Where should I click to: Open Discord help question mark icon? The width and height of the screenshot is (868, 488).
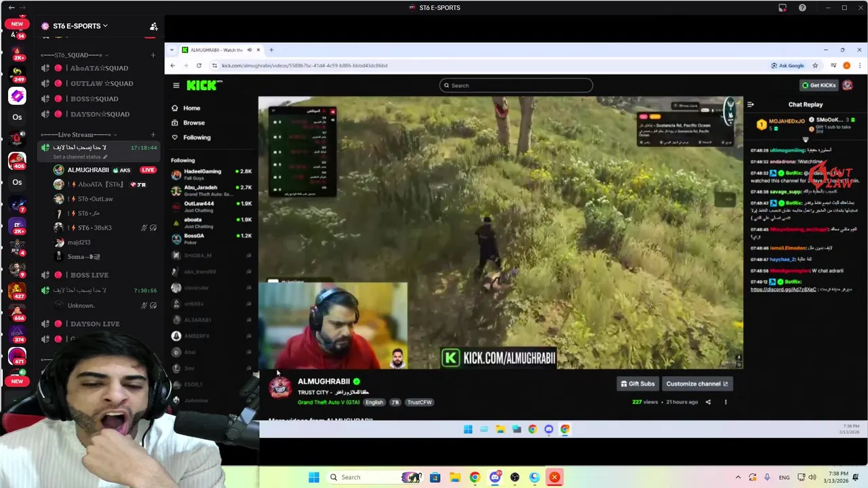802,7
